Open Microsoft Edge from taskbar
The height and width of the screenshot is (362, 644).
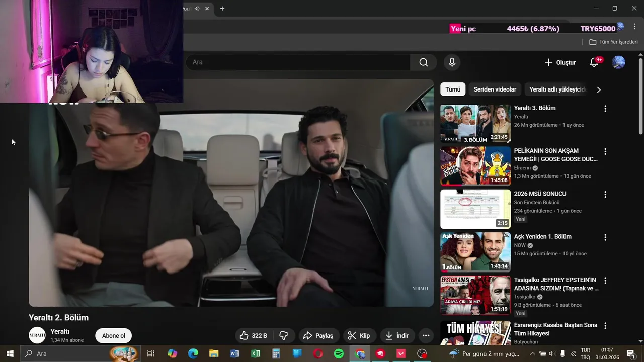[193, 353]
